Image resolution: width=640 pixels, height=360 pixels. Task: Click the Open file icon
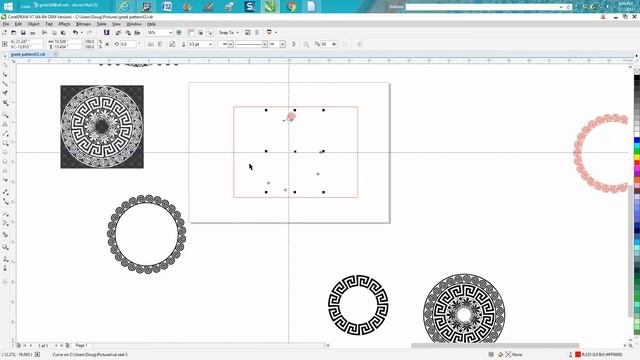point(14,32)
